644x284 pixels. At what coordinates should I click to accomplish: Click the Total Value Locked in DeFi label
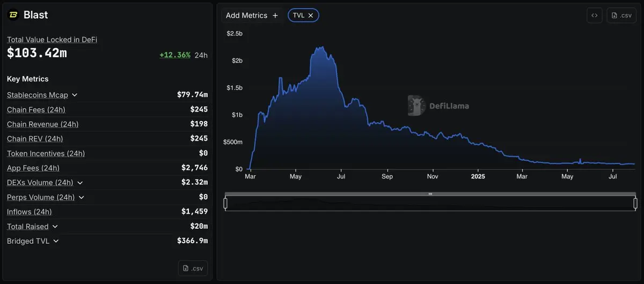(52, 40)
